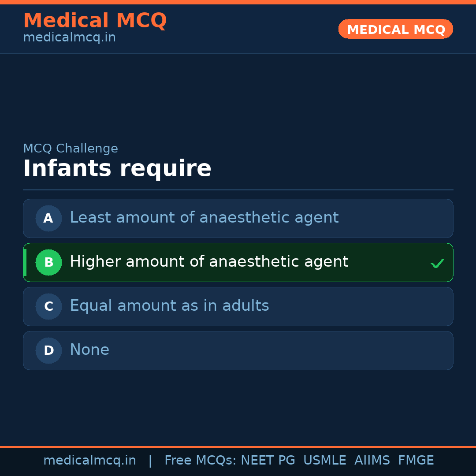Screen dimensions: 476x476
Task: Click the orange highlight bar beside option B
Action: click(x=25, y=262)
